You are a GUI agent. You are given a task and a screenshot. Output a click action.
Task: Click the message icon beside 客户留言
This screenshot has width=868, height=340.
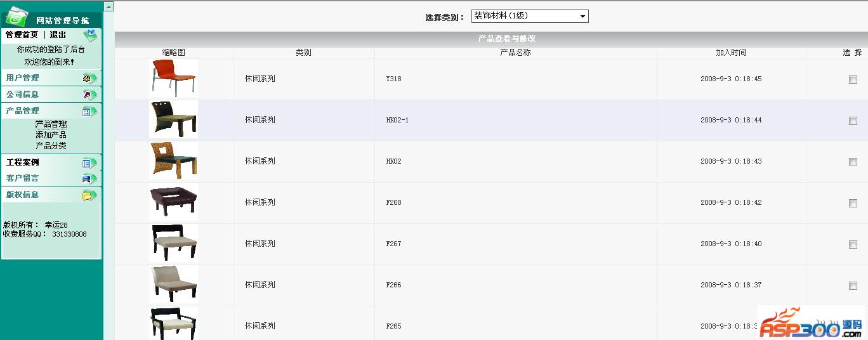tap(89, 178)
